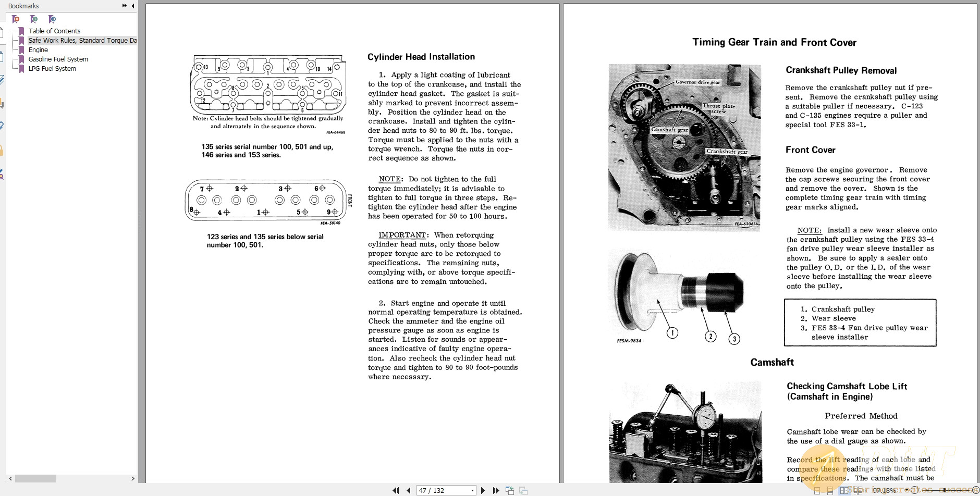Image resolution: width=980 pixels, height=496 pixels.
Task: Expand the Engine bookmark entry
Action: point(38,49)
